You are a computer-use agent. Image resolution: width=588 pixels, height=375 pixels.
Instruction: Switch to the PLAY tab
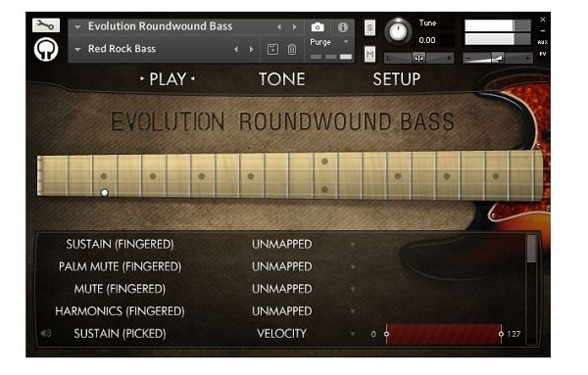[168, 79]
